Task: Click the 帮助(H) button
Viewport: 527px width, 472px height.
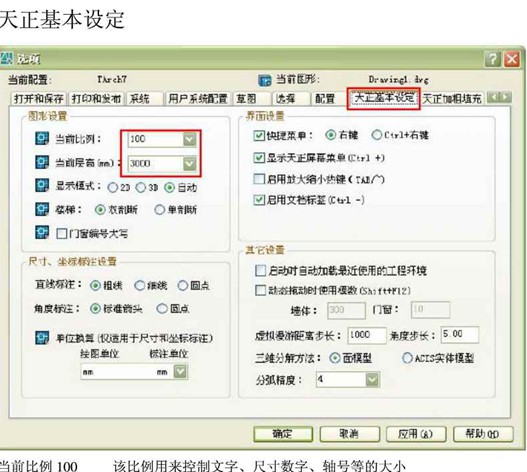Action: pyautogui.click(x=483, y=434)
